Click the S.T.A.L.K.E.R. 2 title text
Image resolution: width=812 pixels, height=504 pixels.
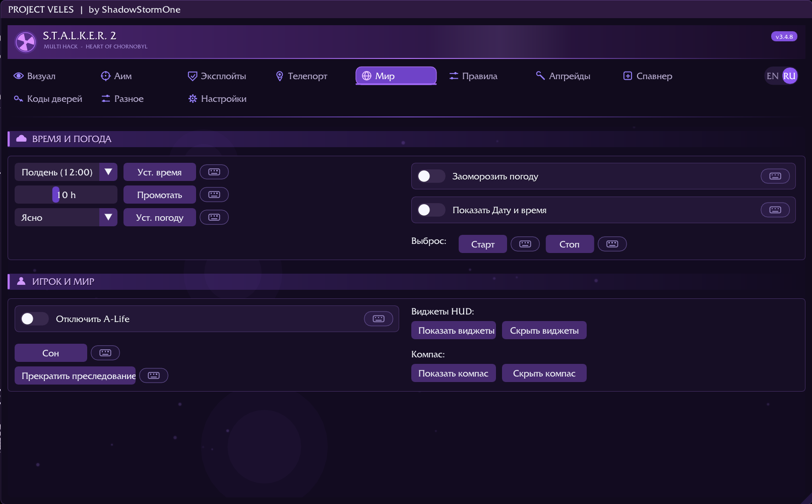pos(80,35)
